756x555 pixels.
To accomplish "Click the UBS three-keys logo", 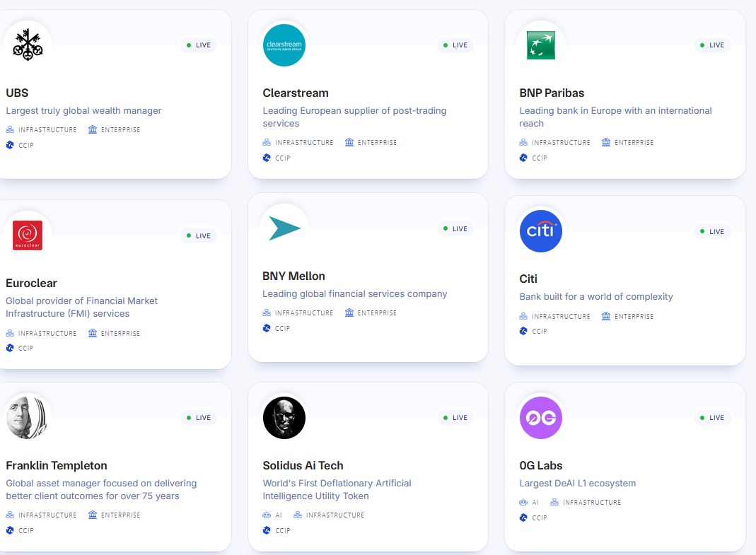I will point(28,45).
